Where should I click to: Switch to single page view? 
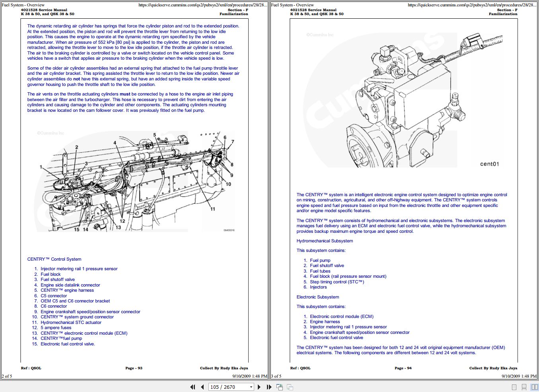[514, 387]
